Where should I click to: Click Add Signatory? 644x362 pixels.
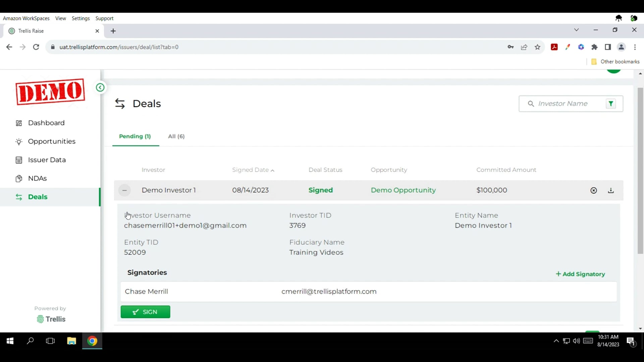coord(580,274)
